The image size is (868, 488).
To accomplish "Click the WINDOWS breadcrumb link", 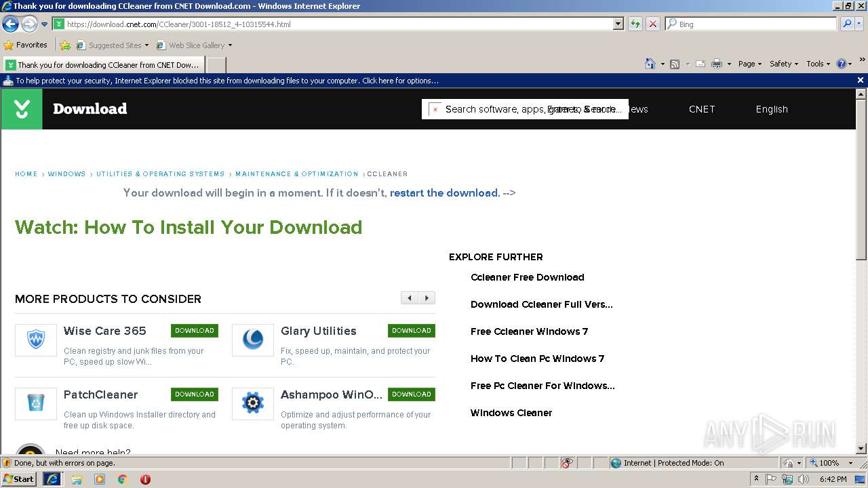I will (x=66, y=174).
